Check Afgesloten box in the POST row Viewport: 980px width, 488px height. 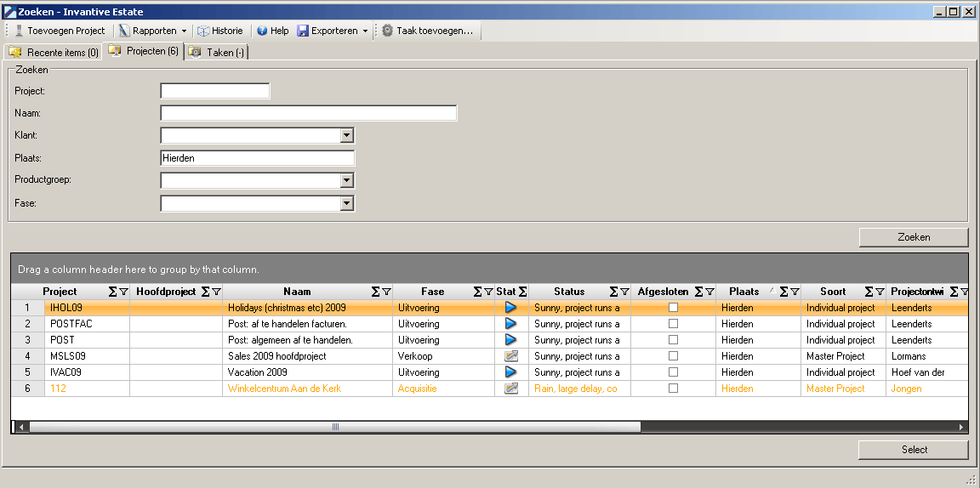point(673,340)
